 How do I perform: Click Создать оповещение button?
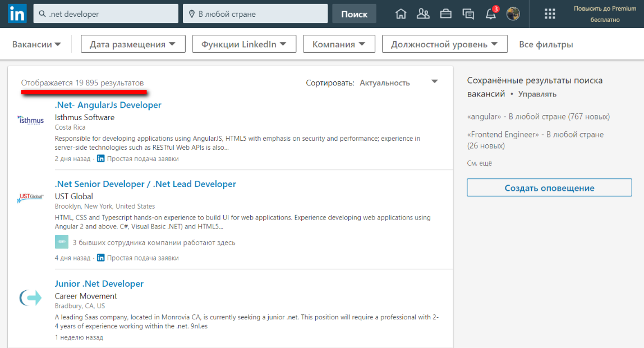click(x=550, y=187)
